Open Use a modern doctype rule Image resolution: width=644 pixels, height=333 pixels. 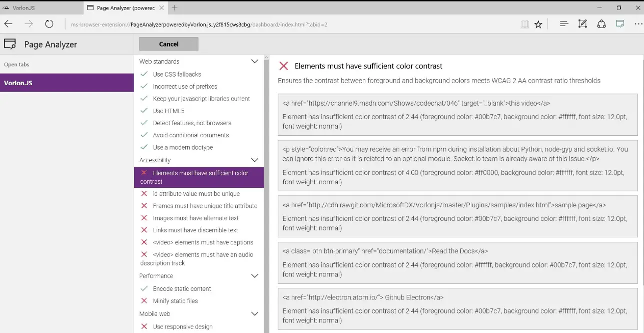point(183,147)
